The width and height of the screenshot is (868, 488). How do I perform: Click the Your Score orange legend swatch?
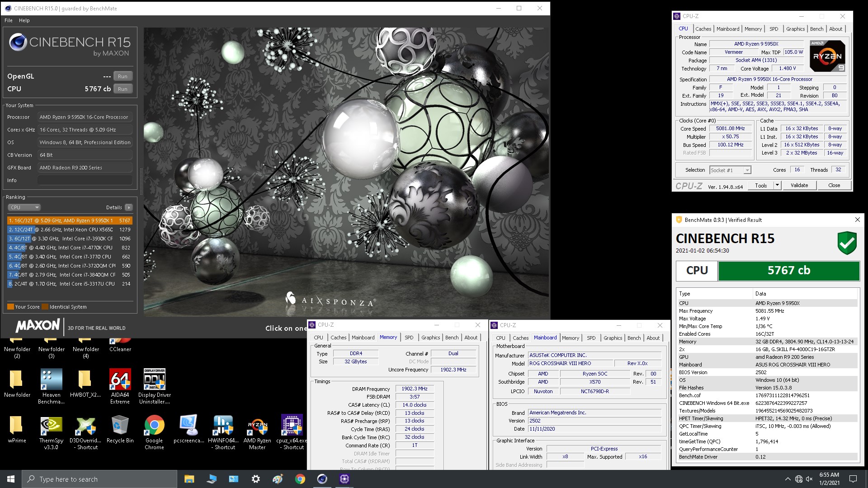coord(10,307)
